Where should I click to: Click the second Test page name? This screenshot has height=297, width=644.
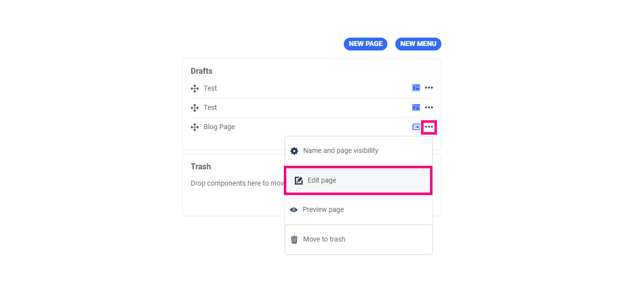coord(210,107)
